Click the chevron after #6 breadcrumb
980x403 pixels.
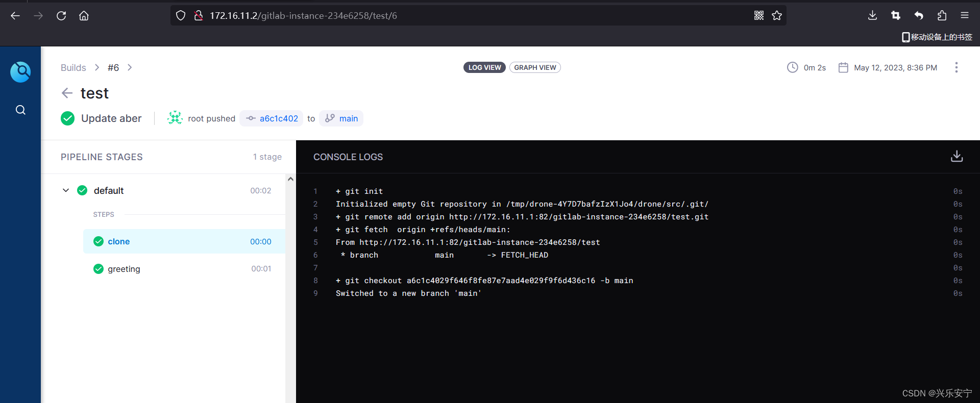point(130,67)
